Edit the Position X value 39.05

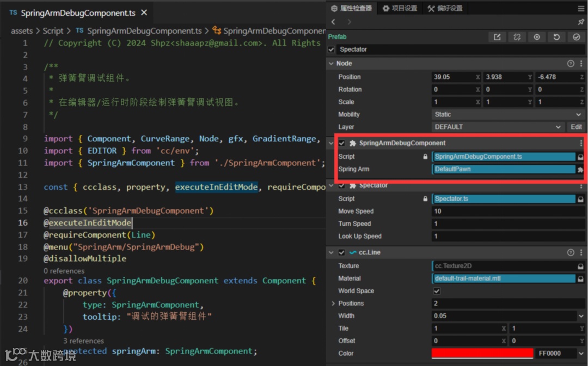[x=456, y=77]
